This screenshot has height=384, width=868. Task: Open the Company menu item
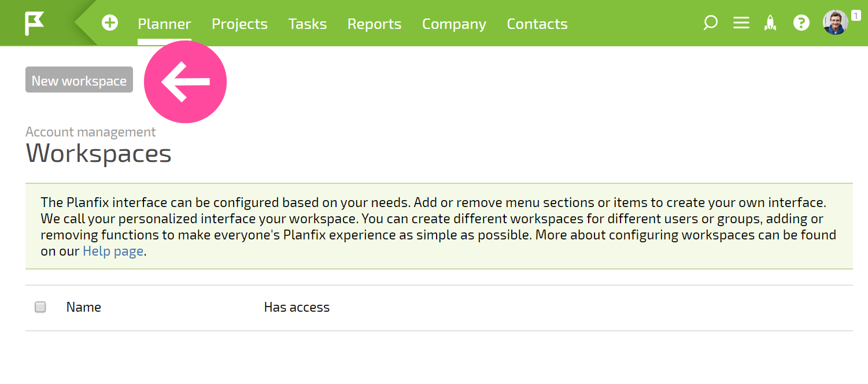tap(454, 24)
